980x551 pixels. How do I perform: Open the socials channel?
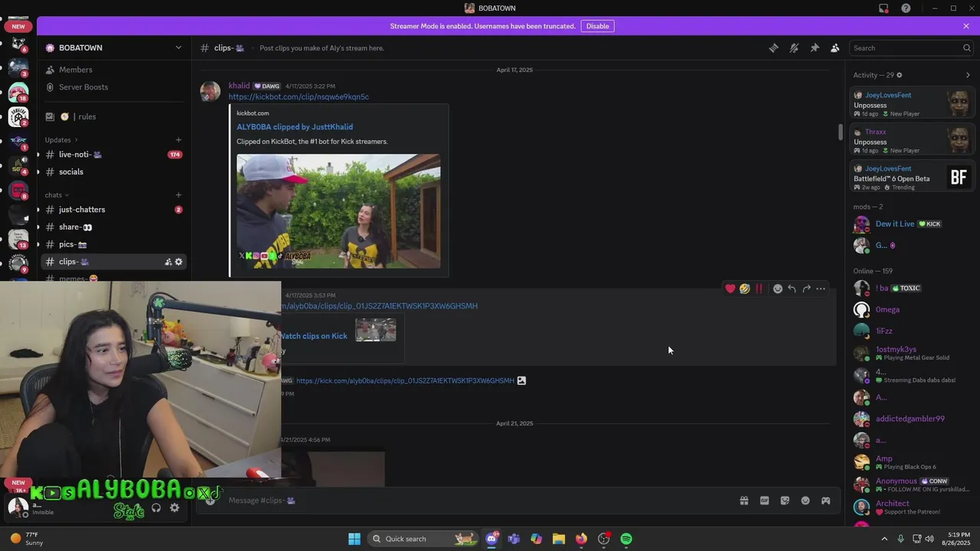(115, 171)
